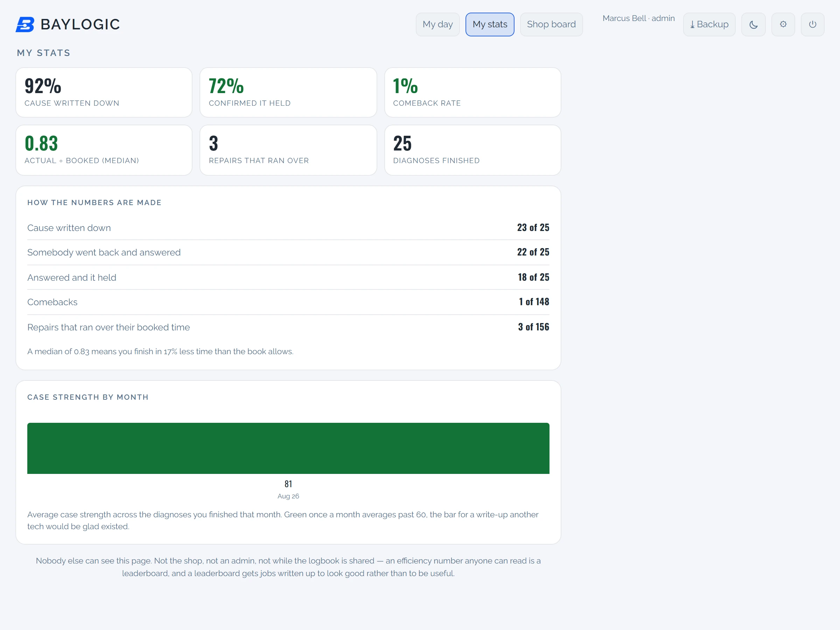Switch to the My day tab
840x630 pixels.
(437, 24)
